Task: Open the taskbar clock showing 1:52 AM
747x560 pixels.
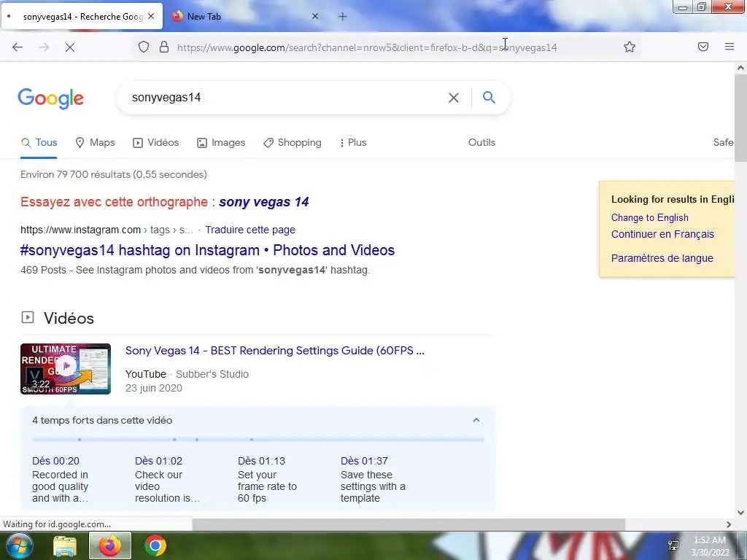Action: coord(710,546)
